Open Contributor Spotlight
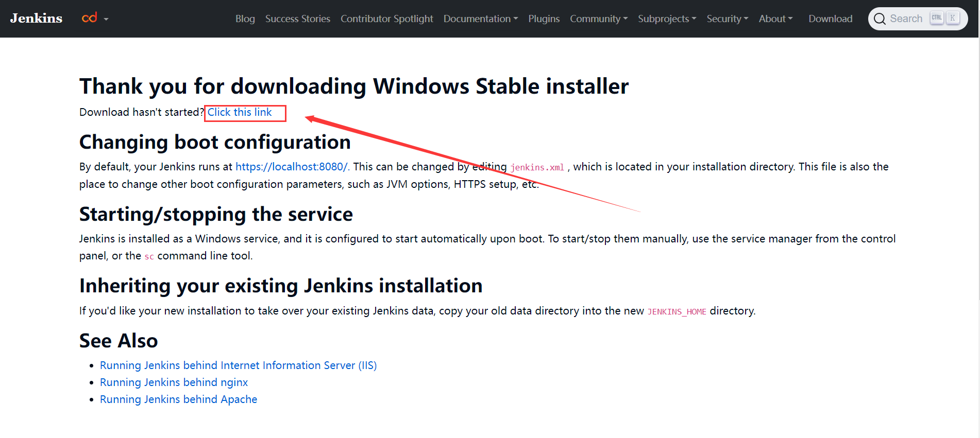 point(387,19)
